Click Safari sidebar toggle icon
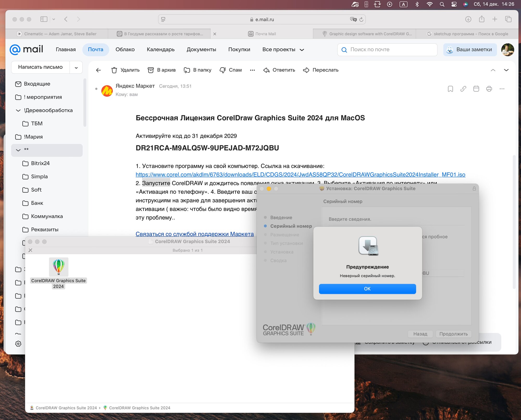521x420 pixels. tap(44, 19)
